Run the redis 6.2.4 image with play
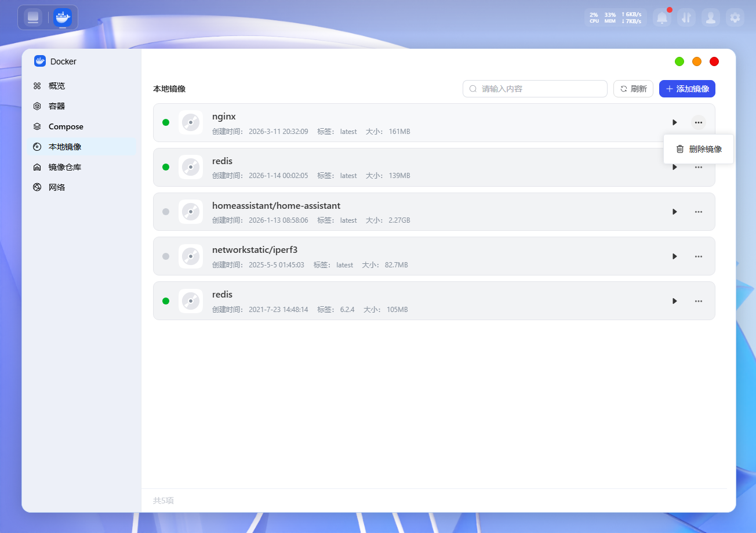This screenshot has width=756, height=533. click(675, 301)
